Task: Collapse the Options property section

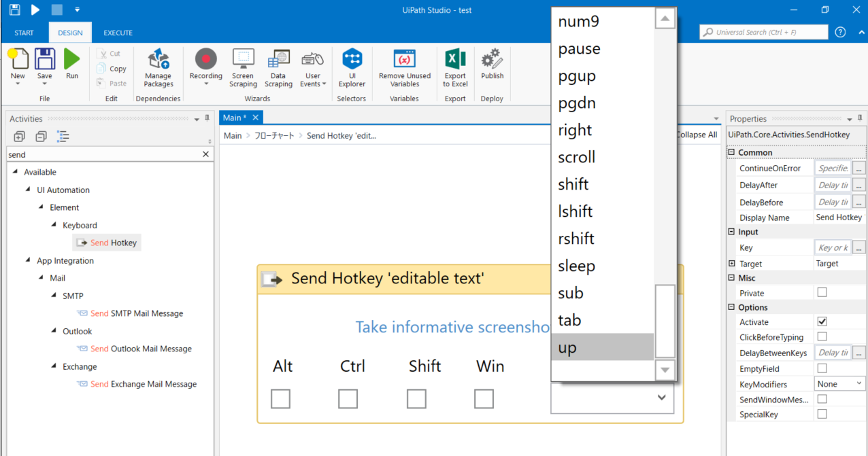Action: tap(731, 307)
